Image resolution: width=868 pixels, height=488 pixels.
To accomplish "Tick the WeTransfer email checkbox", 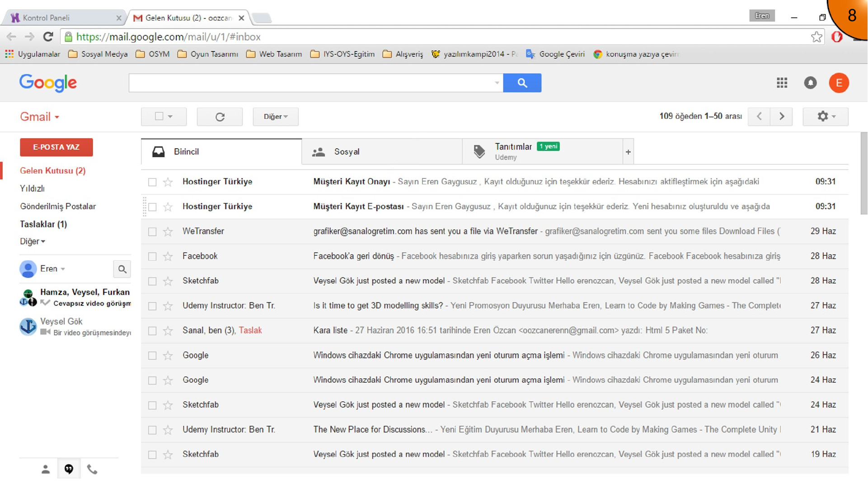I will pos(152,231).
